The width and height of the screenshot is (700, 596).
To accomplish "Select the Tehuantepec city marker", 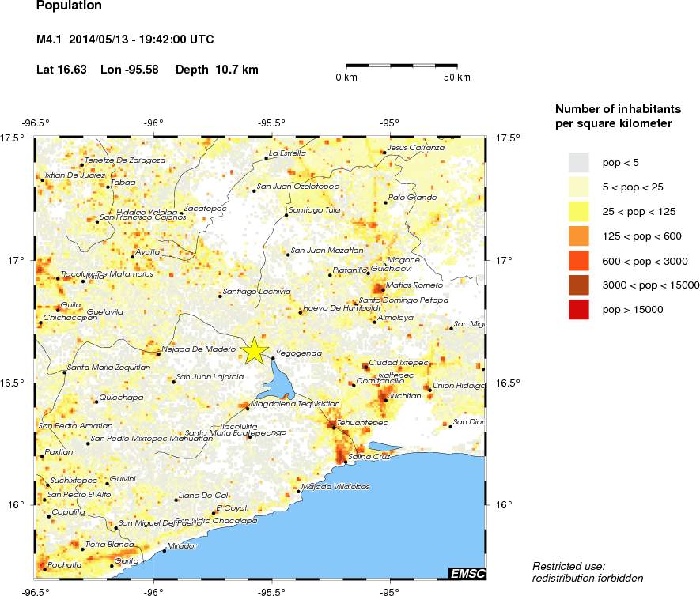I will coord(332,425).
